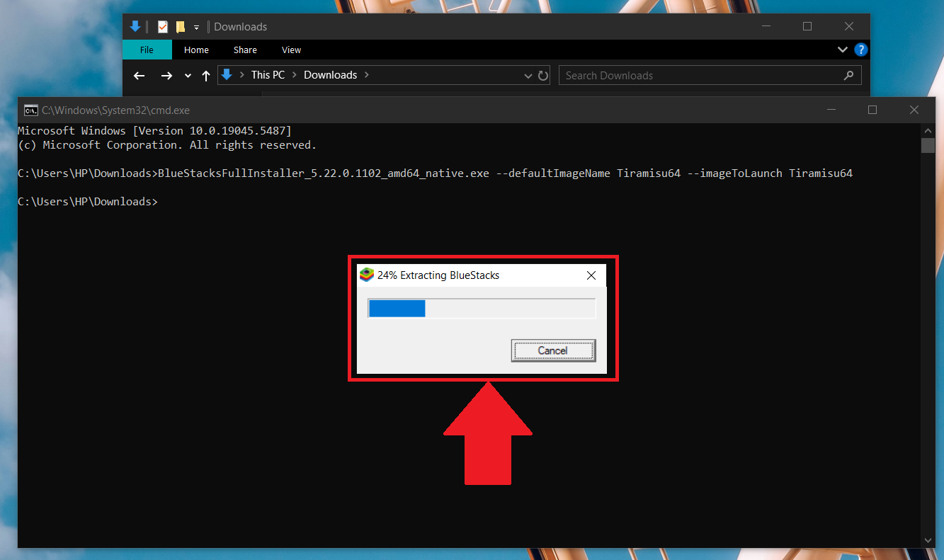Viewport: 944px width, 560px height.
Task: Switch to the Share ribbon tab
Action: point(244,50)
